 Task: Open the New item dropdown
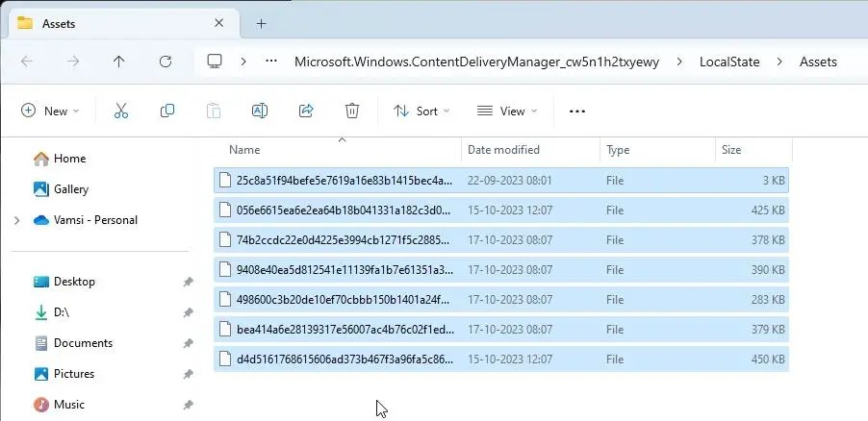coord(51,111)
